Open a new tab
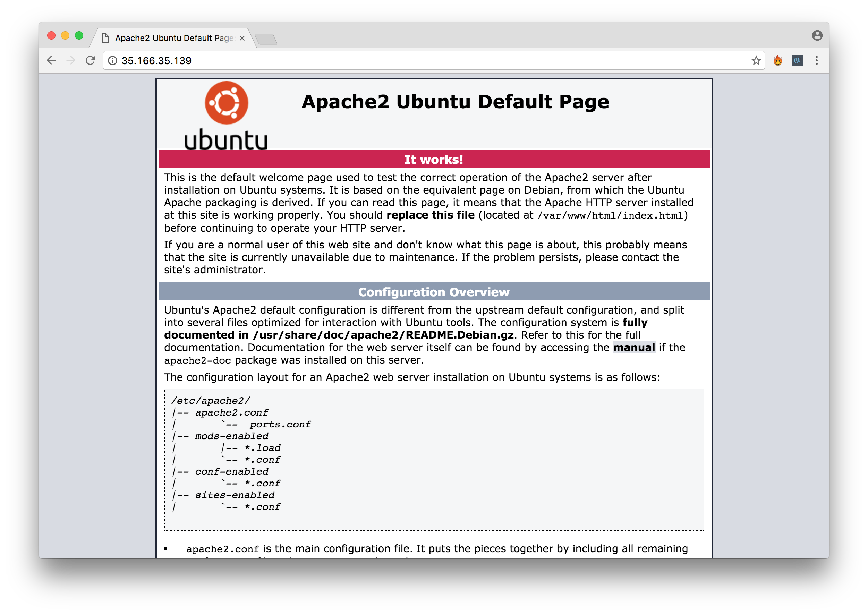The image size is (868, 614). [266, 39]
